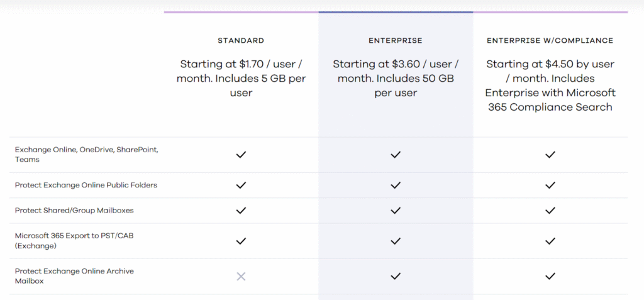Click Enterprise checkmark for Exchange Online, OneDrive row
Image resolution: width=644 pixels, height=300 pixels.
[396, 155]
